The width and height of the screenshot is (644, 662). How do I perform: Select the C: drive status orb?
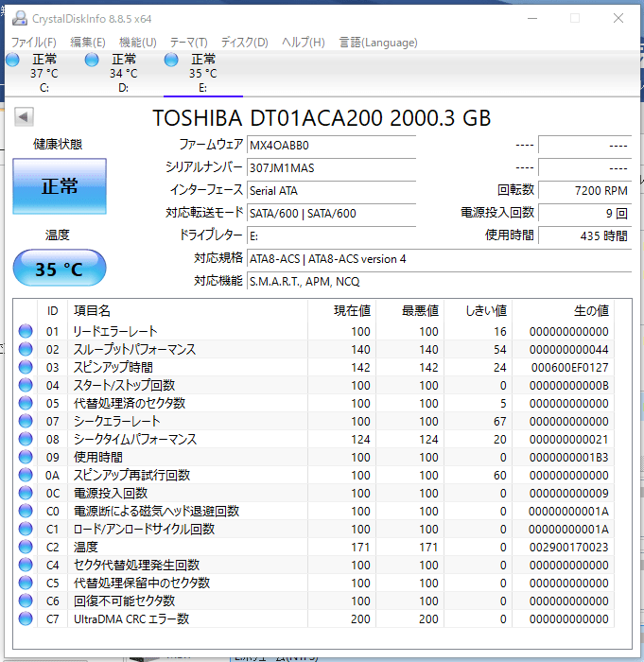coord(12,60)
